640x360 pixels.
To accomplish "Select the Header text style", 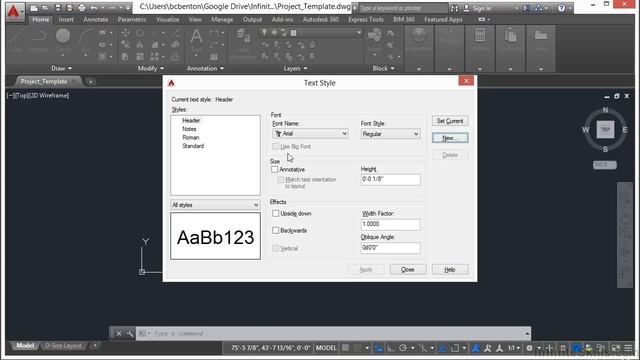I will (191, 120).
